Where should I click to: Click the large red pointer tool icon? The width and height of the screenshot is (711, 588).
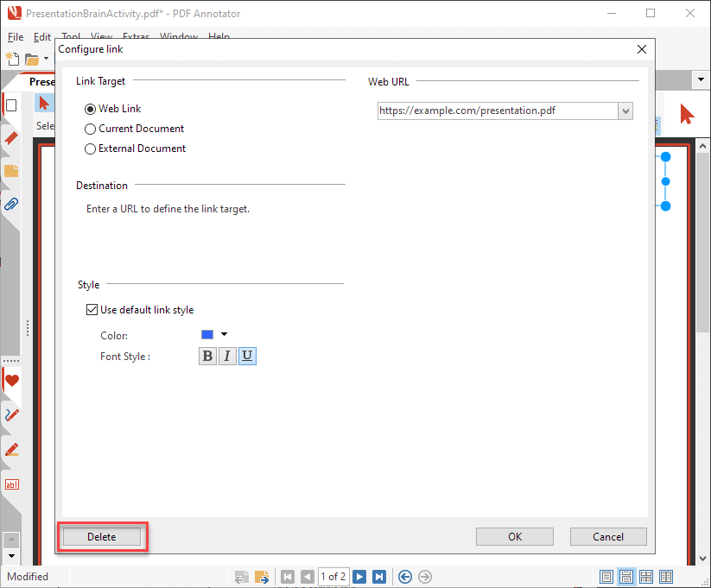[x=687, y=114]
